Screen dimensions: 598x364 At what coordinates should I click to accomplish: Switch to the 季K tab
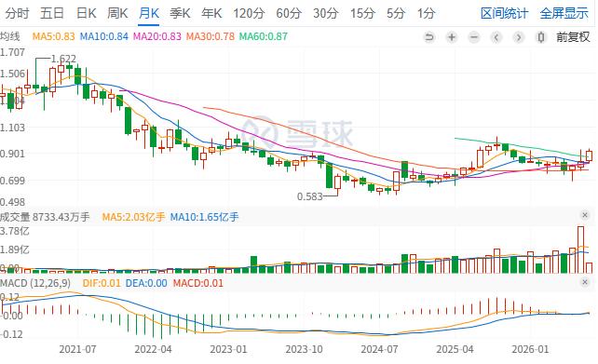(x=180, y=14)
